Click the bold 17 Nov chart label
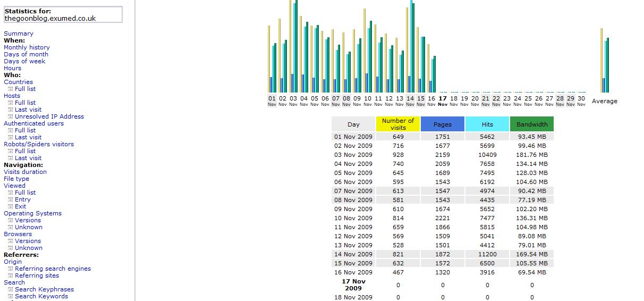The width and height of the screenshot is (644, 301). coord(442,101)
